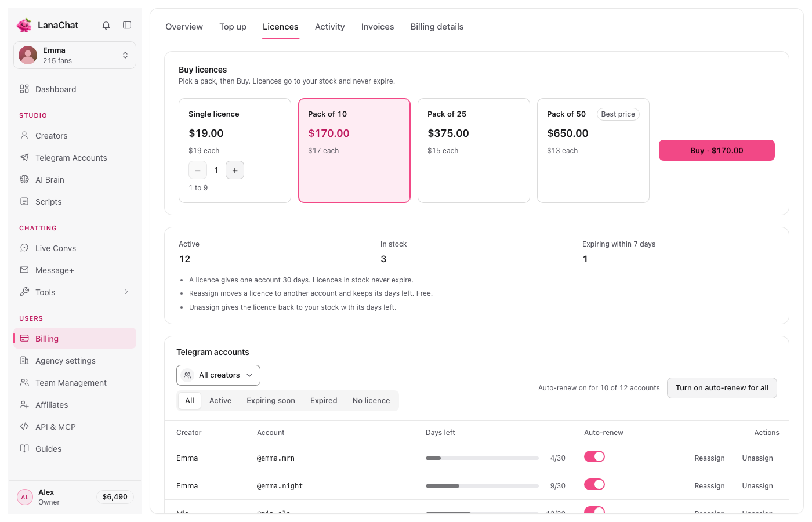This screenshot has height=522, width=812.
Task: Increase single licence quantity
Action: [235, 170]
